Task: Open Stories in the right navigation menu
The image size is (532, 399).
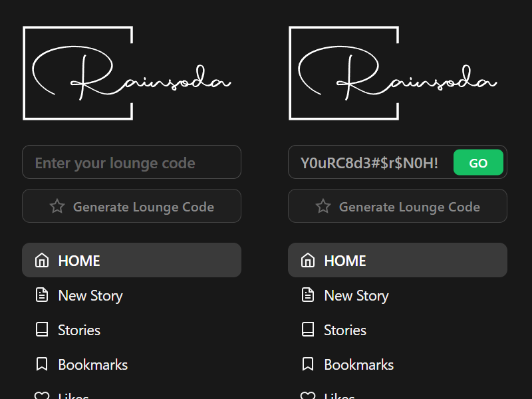Action: click(x=344, y=330)
